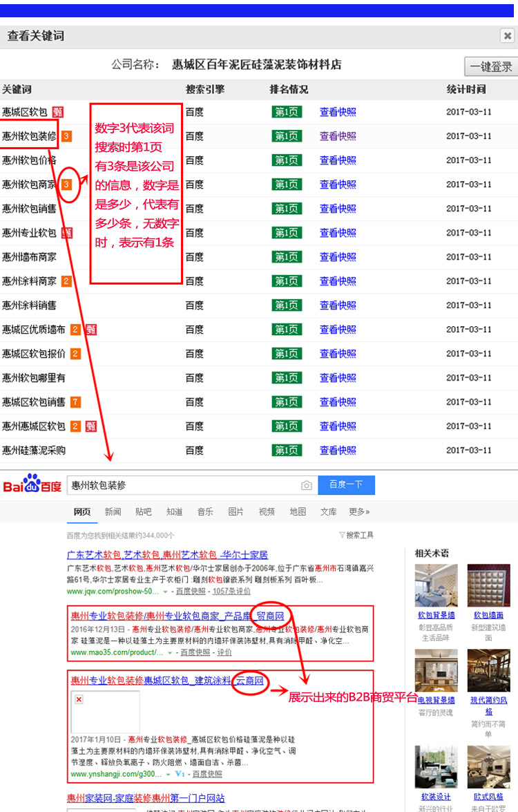
Task: Open 查看快照 for 惠州软包装修
Action: 338,136
